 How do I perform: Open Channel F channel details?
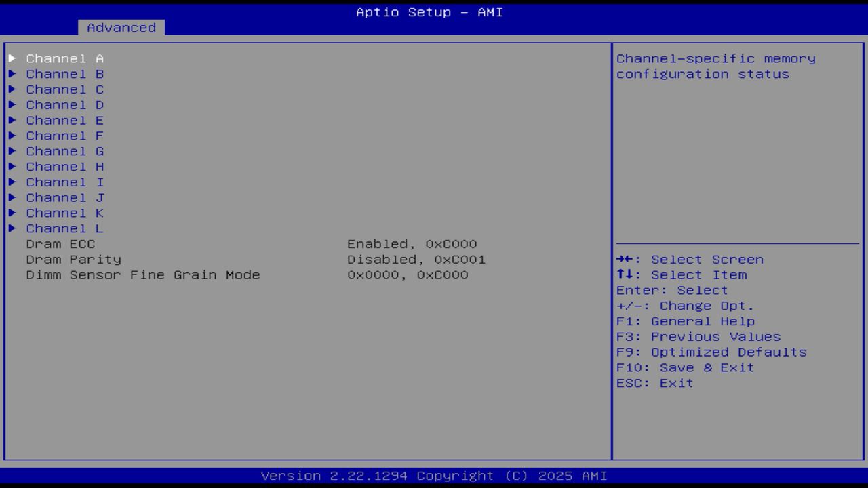point(64,136)
